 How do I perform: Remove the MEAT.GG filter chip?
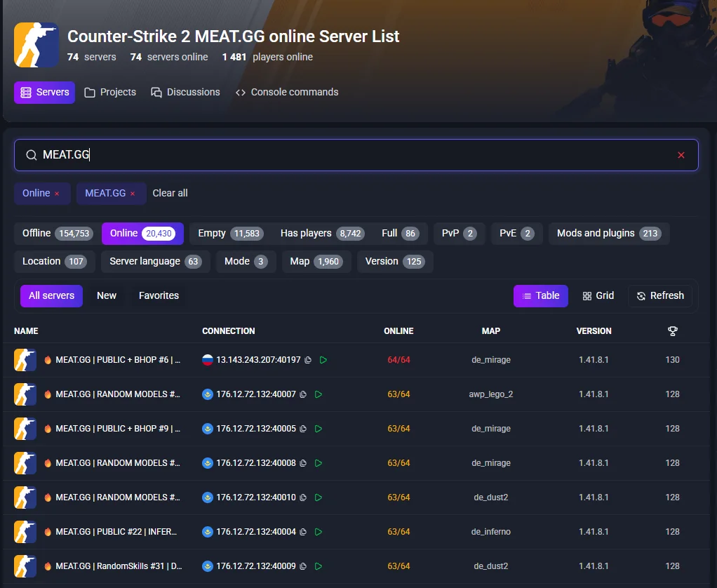[133, 194]
